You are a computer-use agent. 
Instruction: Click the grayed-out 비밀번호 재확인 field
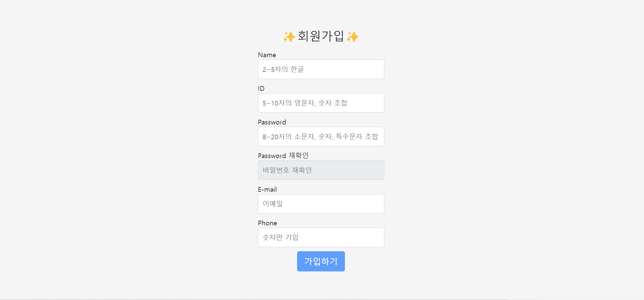point(321,170)
